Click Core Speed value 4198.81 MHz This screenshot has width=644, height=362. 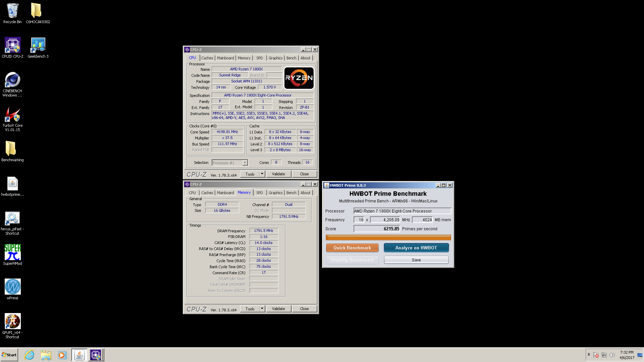coord(227,132)
